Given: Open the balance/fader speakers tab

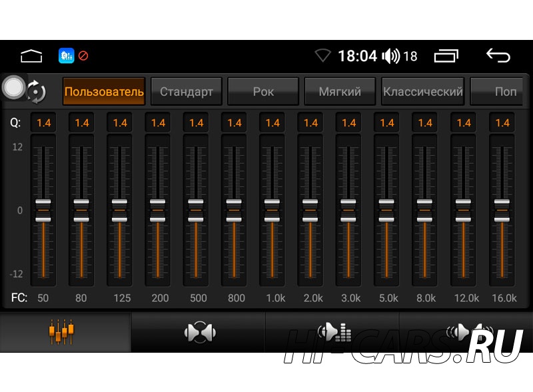Looking at the screenshot, I should tap(200, 332).
